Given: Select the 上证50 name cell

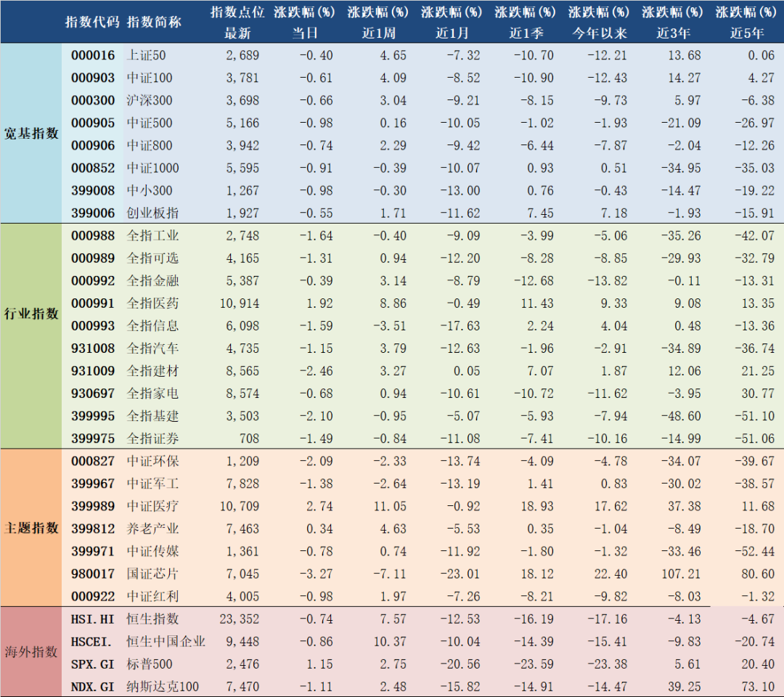Looking at the screenshot, I should (146, 55).
